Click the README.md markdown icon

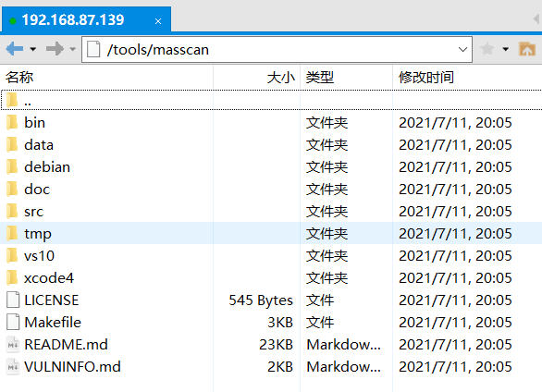coord(13,344)
